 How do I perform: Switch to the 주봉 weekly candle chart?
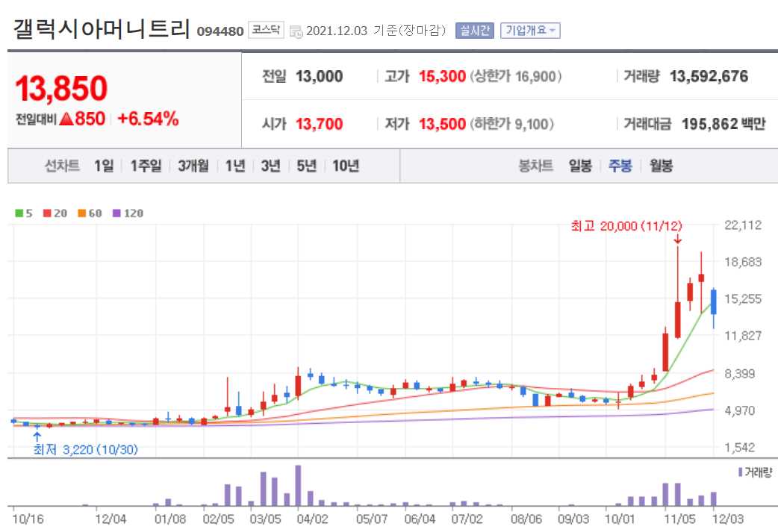(620, 166)
